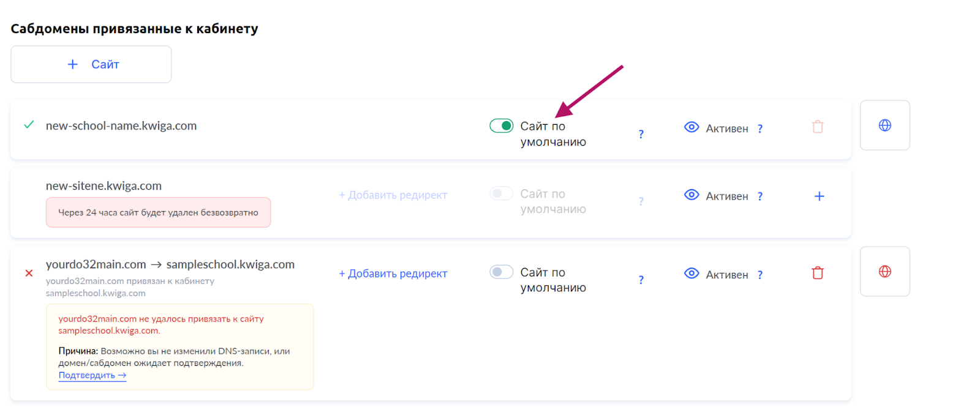Click eye icon in new-school-name.kwiga.com row
980x410 pixels.
(x=692, y=127)
